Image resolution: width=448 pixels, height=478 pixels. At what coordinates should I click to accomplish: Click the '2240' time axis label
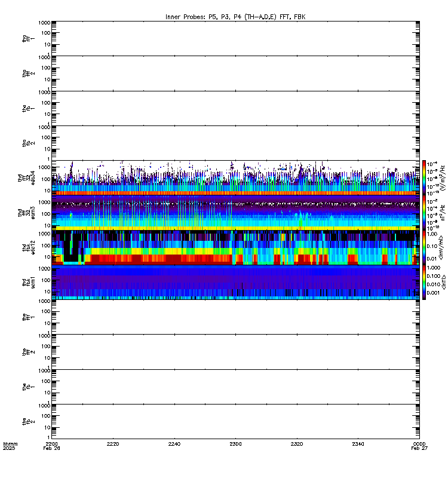tap(174, 444)
